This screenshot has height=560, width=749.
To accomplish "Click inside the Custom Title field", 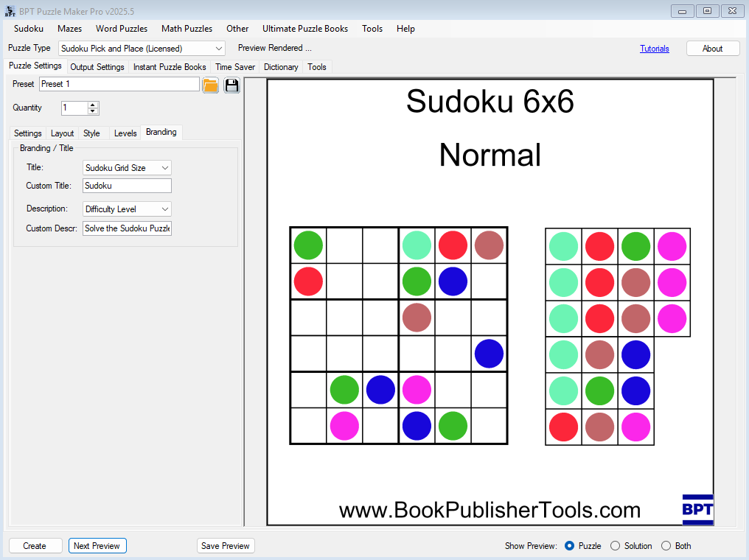I will click(x=126, y=185).
